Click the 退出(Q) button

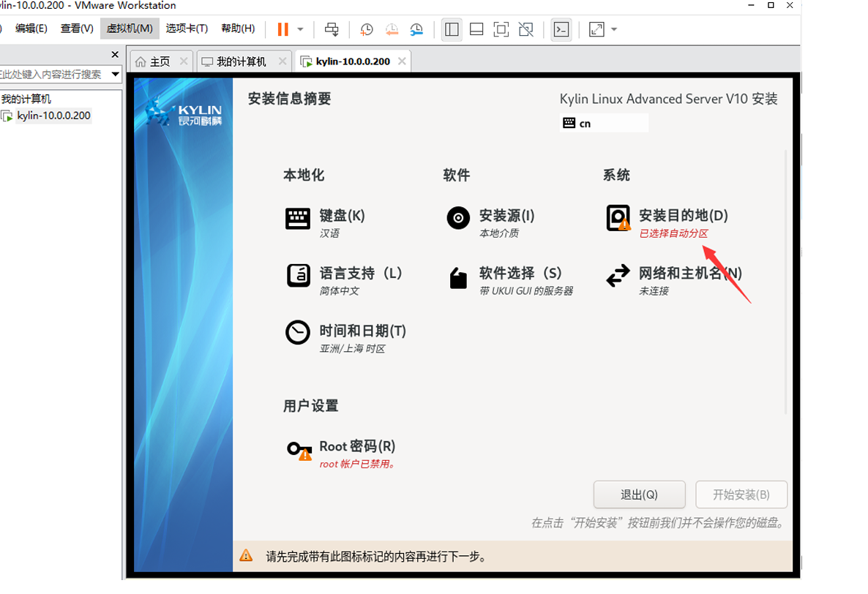[x=640, y=495]
